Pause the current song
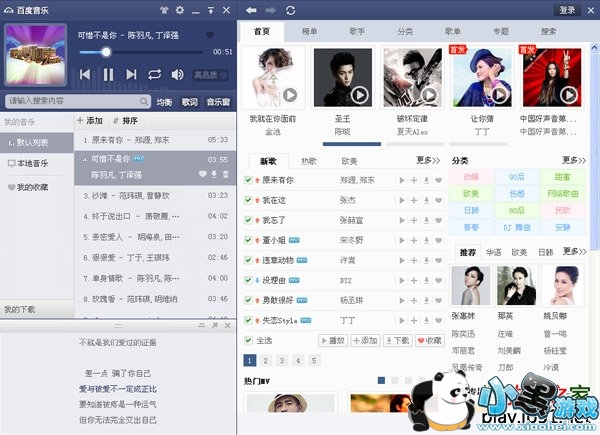Screen dimensions: 600x435 (x=108, y=74)
